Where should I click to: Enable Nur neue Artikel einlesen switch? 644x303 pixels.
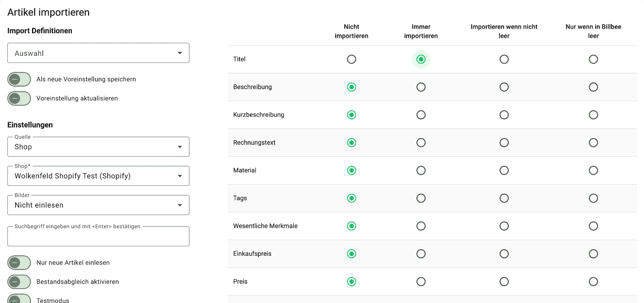(x=19, y=263)
